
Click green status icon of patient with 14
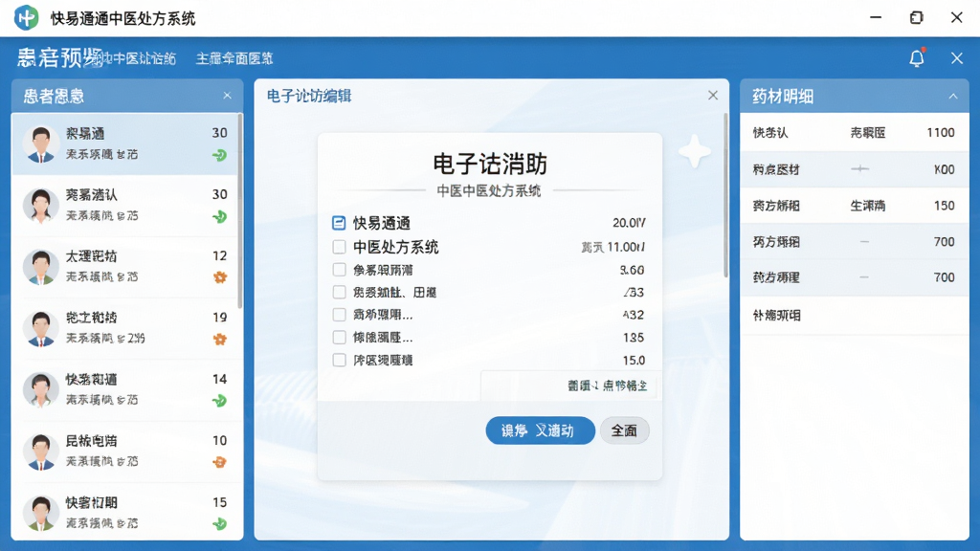pos(219,401)
